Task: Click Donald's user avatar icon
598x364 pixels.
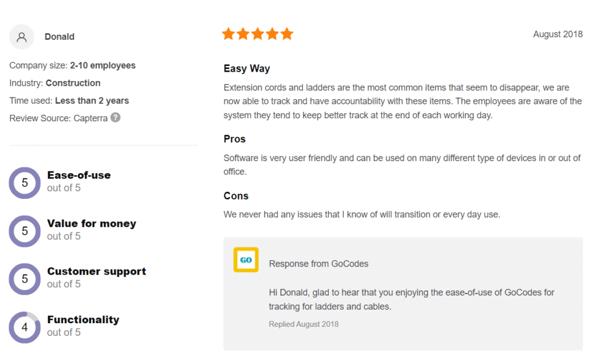Action: (x=22, y=37)
